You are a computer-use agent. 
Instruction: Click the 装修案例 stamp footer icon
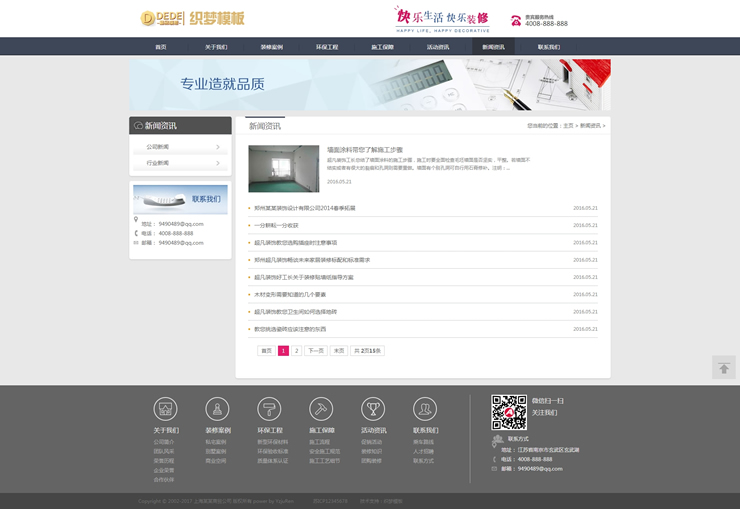point(218,409)
